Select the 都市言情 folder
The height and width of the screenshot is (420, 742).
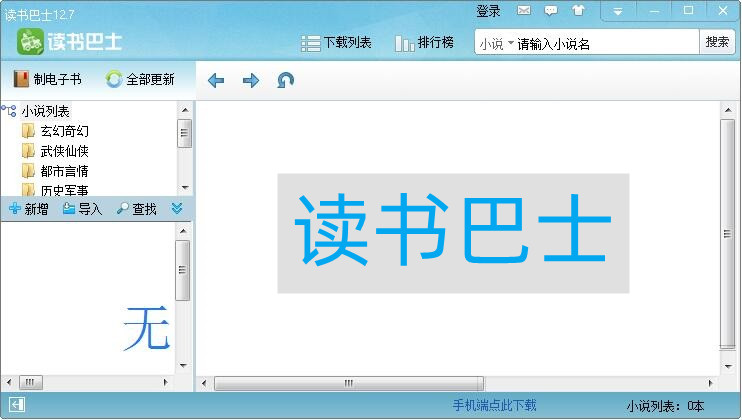[x=64, y=171]
